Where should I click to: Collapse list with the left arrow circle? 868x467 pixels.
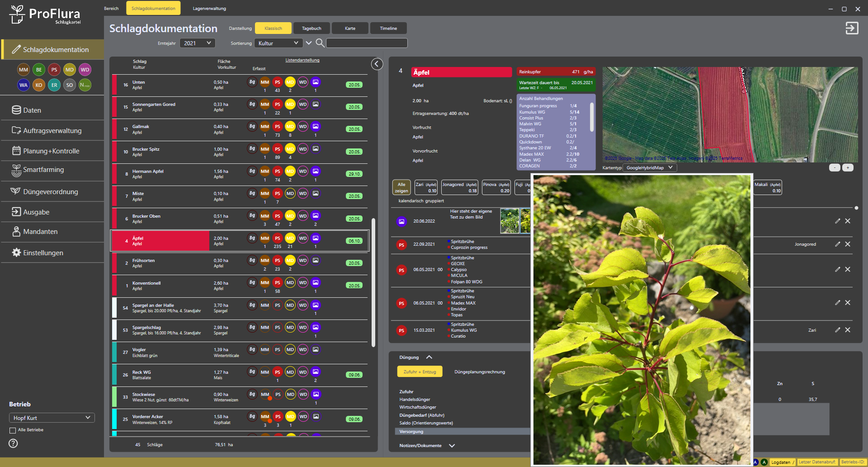[377, 64]
